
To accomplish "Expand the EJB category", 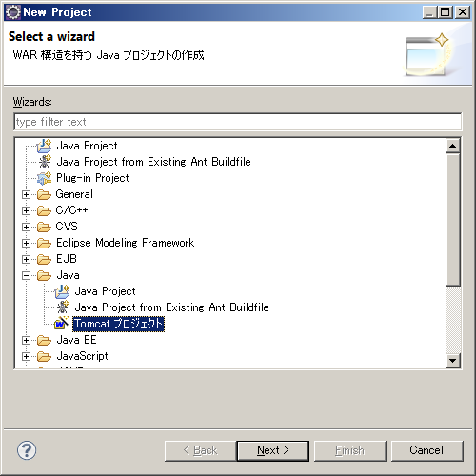I will [26, 259].
